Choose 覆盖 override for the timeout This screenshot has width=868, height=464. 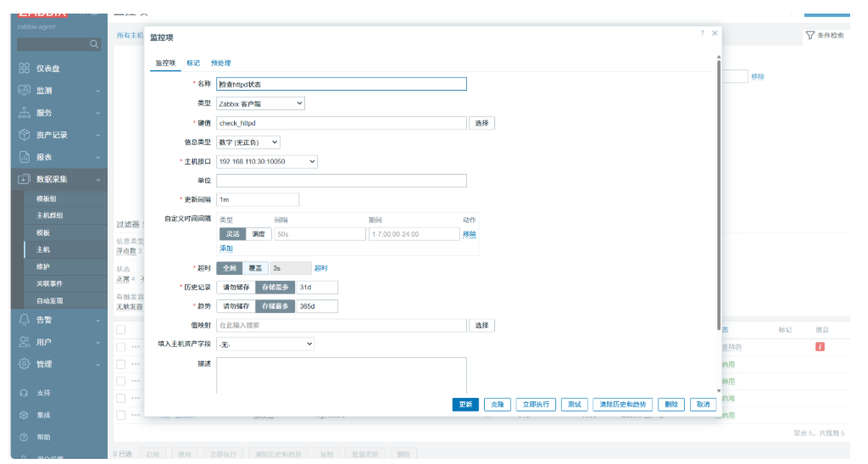tap(255, 268)
